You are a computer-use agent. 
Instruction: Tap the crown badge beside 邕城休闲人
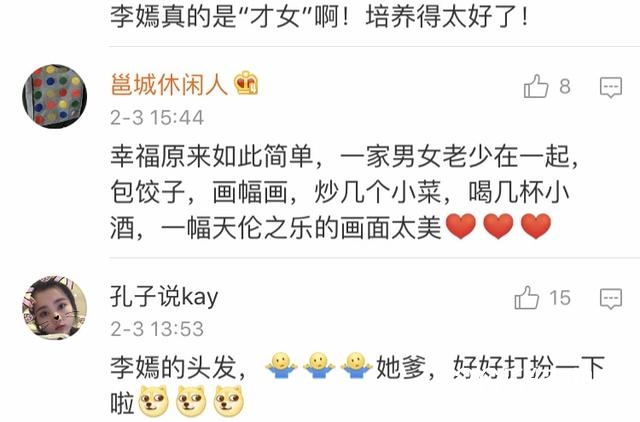click(x=246, y=83)
